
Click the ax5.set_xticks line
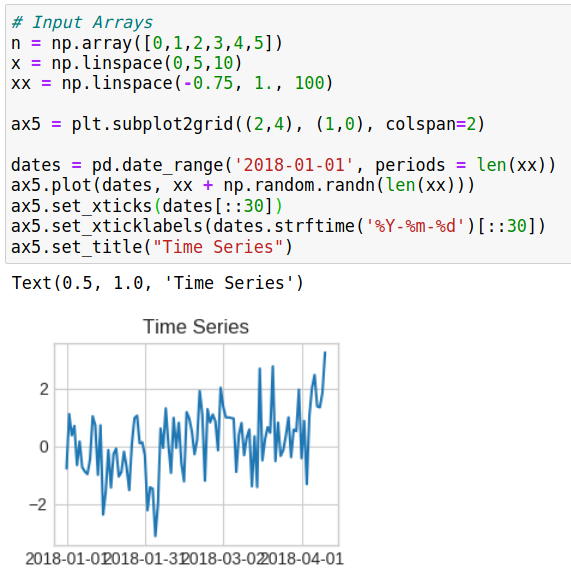pyautogui.click(x=147, y=206)
